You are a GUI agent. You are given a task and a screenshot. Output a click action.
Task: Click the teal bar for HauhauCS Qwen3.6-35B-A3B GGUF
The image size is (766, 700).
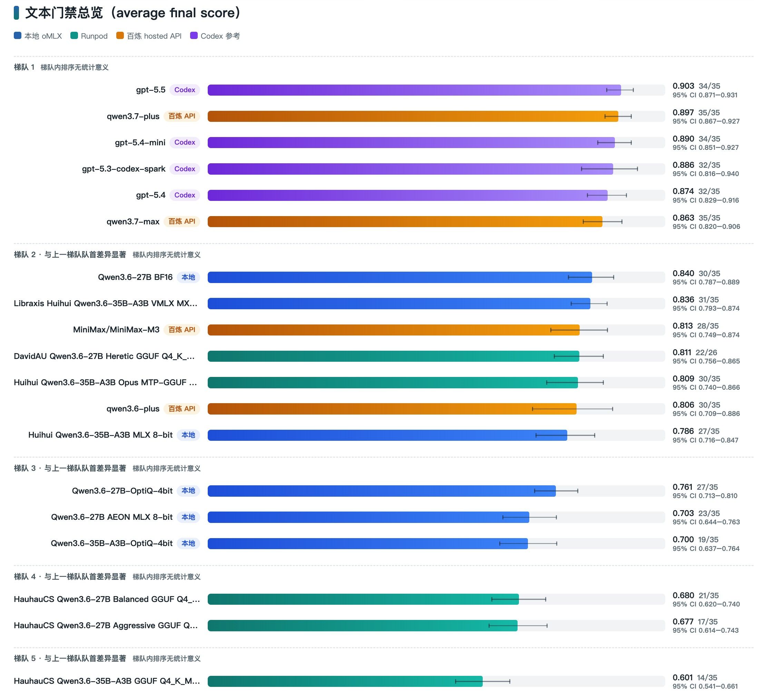click(x=345, y=681)
